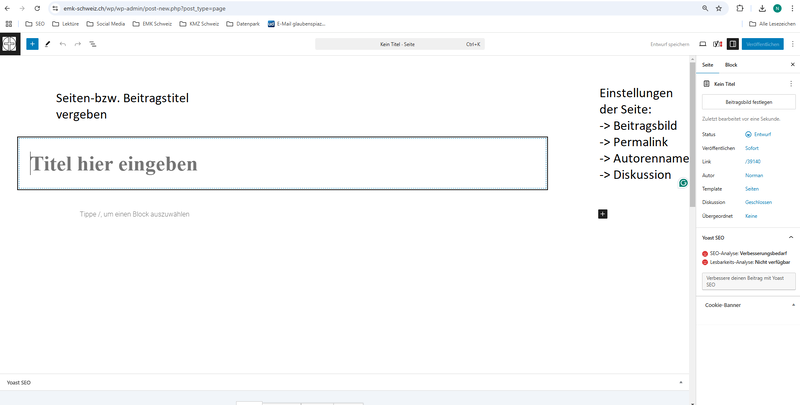Click the Lesbarkeits-Analyse Nicht verfügbar line

(746, 262)
